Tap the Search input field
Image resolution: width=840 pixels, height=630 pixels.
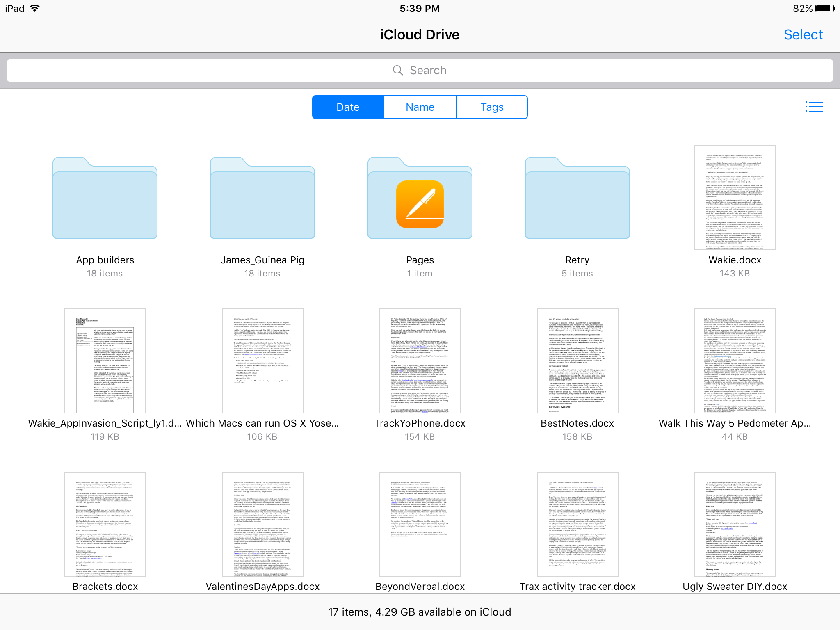419,70
